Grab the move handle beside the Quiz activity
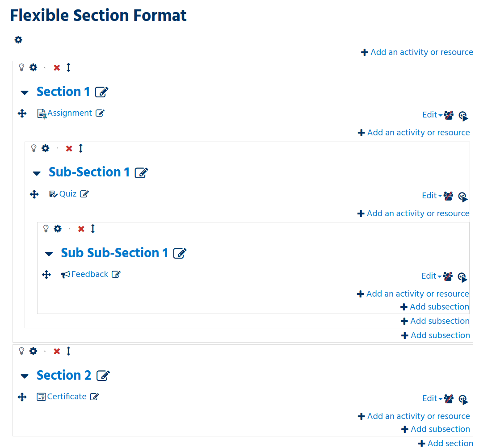 click(34, 194)
